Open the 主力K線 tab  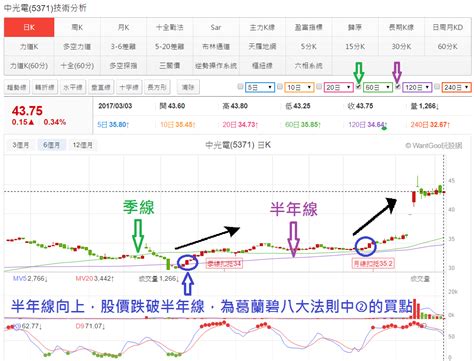pyautogui.click(x=262, y=27)
